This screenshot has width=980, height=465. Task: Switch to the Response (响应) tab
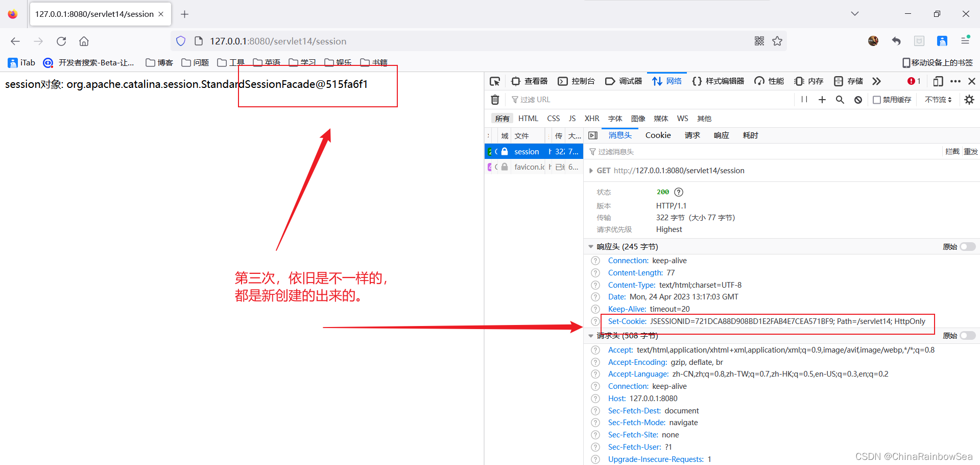(722, 135)
